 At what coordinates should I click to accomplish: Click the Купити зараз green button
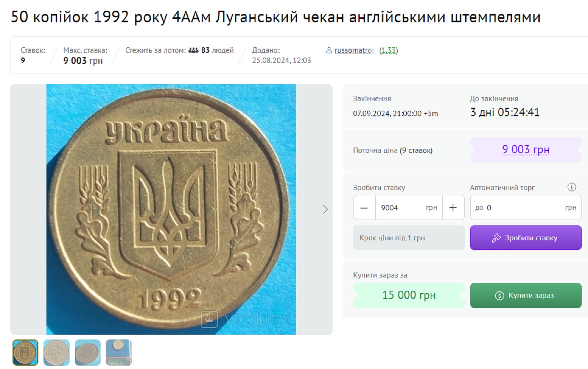[x=526, y=296]
